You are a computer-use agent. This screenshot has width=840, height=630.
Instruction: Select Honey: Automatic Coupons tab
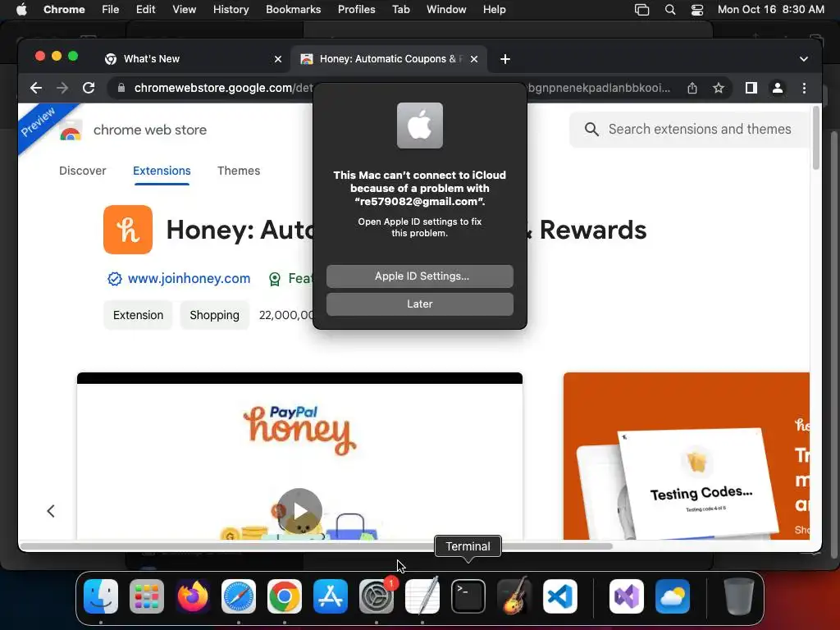[388, 59]
